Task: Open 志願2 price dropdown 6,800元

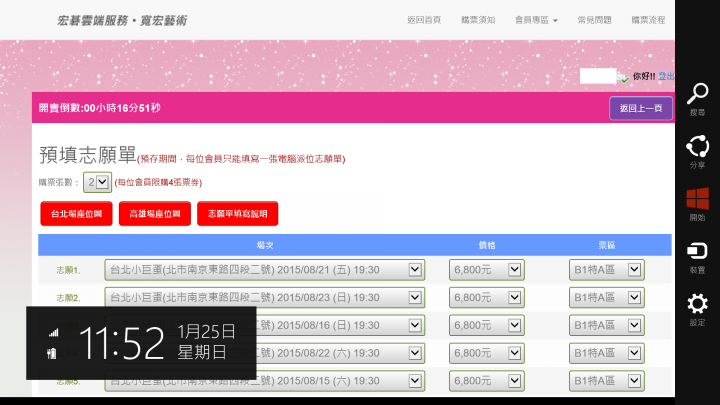Action: point(487,298)
